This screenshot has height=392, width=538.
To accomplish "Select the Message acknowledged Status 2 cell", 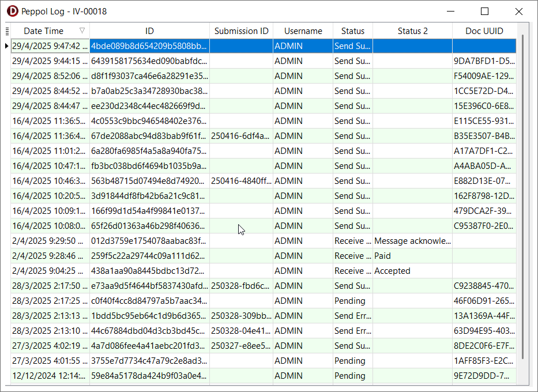I will [412, 241].
